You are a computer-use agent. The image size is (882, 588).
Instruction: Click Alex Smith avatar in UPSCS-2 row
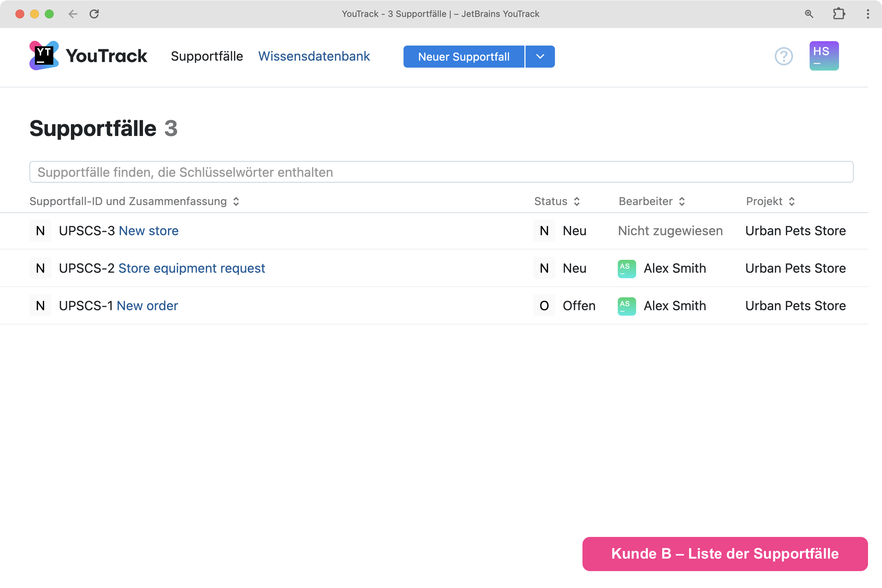click(x=626, y=269)
